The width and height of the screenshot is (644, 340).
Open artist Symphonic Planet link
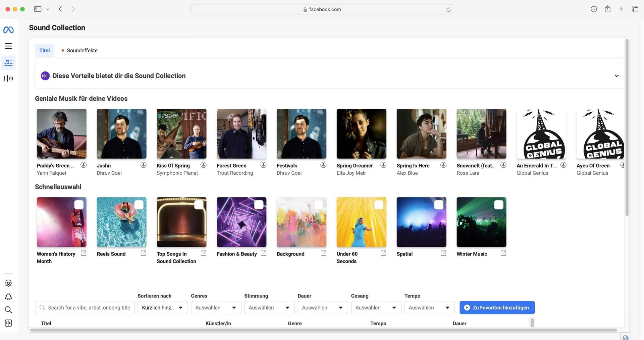177,173
